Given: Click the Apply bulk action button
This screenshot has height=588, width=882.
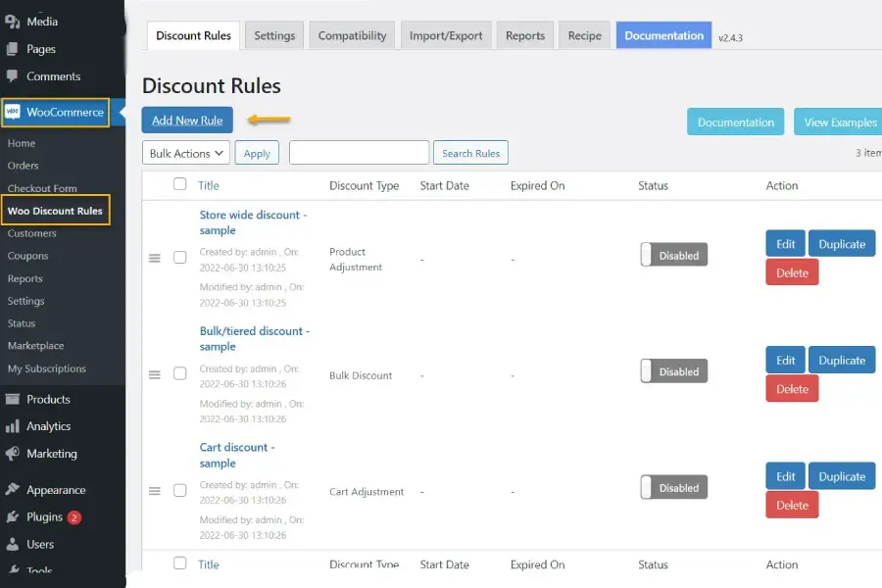Looking at the screenshot, I should pyautogui.click(x=257, y=153).
